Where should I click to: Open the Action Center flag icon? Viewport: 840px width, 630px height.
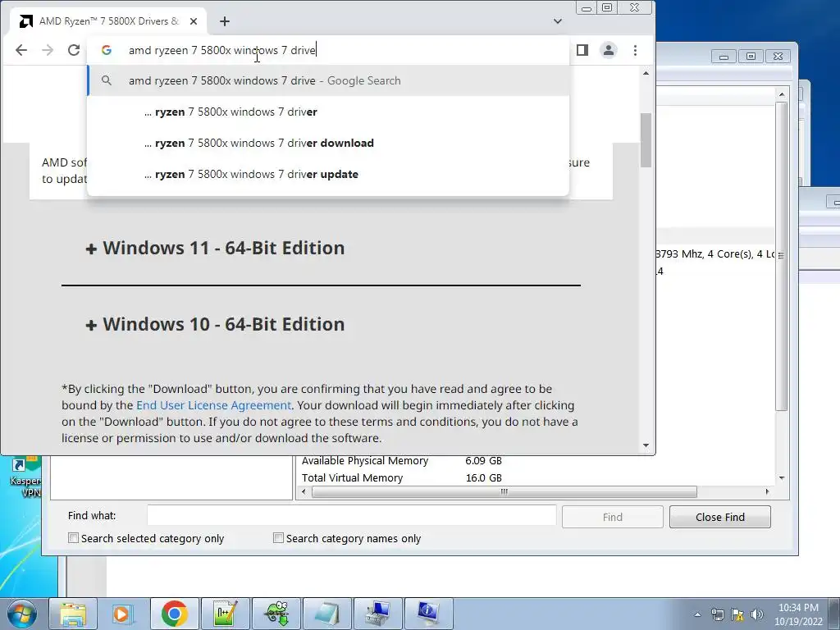[x=737, y=614]
